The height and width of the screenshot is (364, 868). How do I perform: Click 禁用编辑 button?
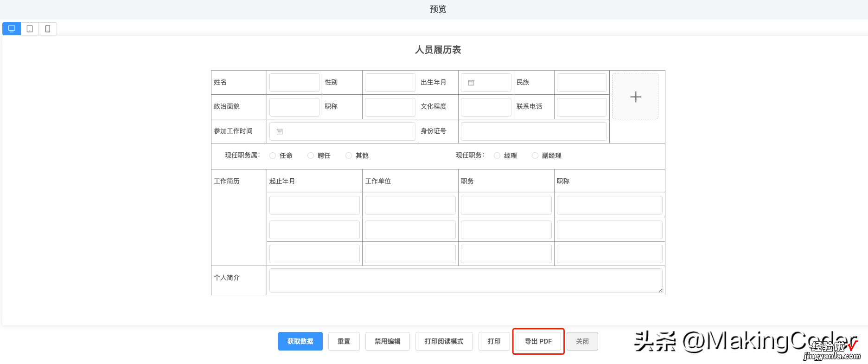388,341
